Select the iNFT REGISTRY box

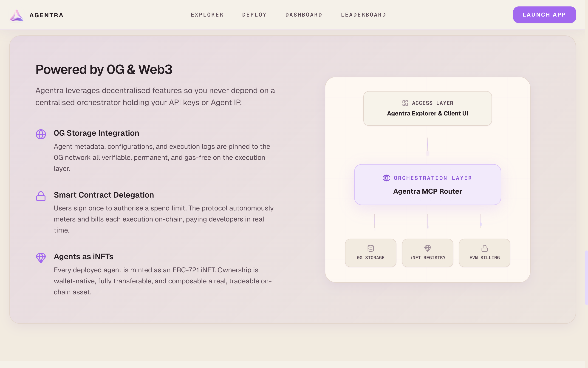tap(427, 253)
